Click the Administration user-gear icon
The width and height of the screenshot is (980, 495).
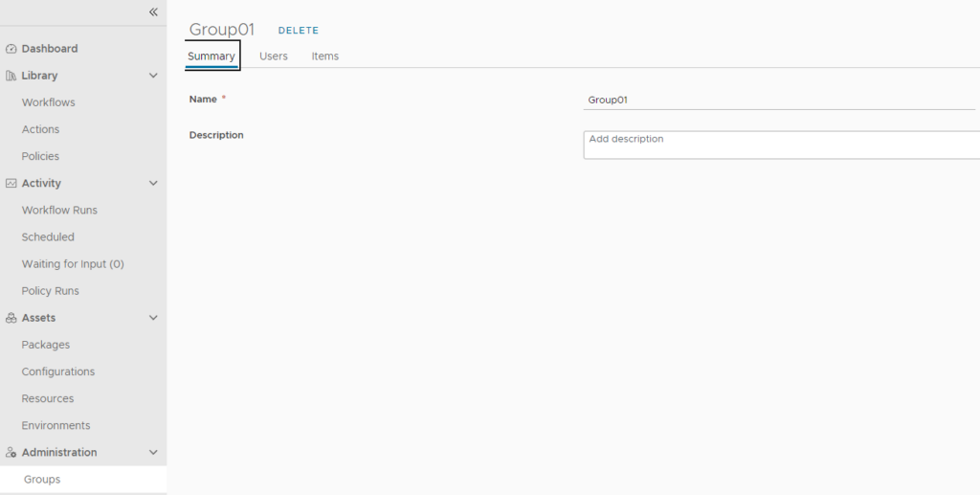(x=11, y=453)
